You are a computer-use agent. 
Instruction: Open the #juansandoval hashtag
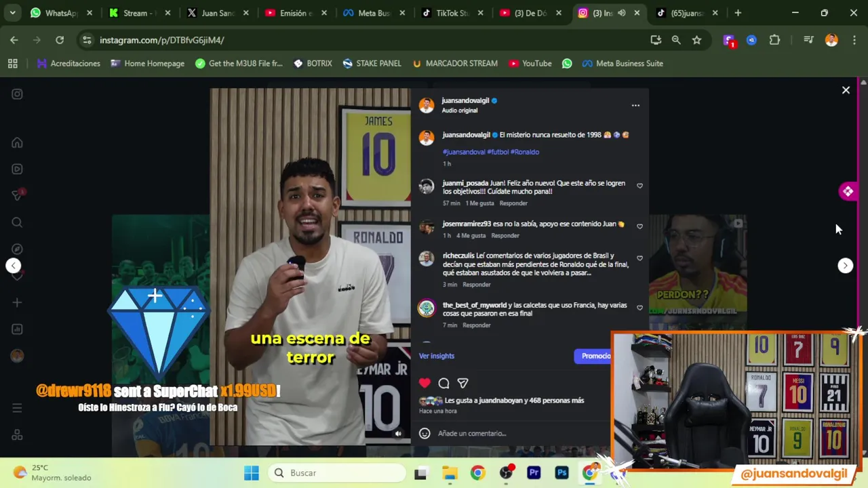[x=464, y=152]
